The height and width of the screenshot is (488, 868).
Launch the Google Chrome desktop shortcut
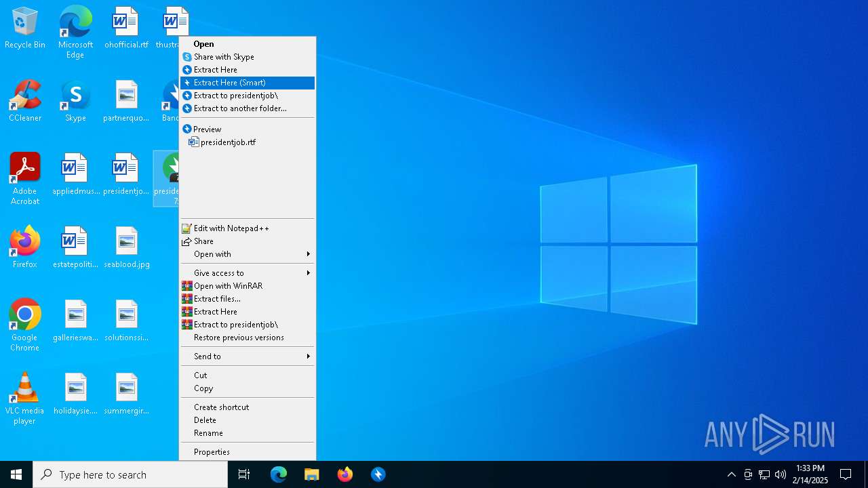[x=25, y=325]
